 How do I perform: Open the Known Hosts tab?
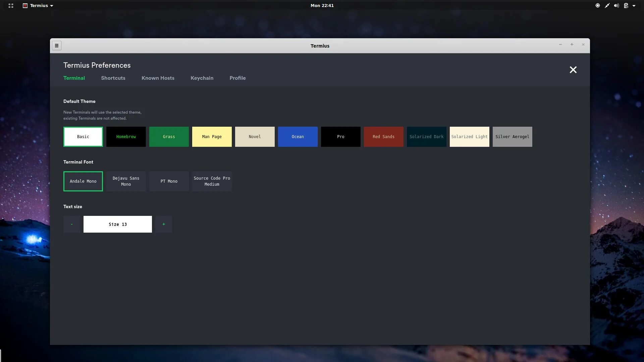click(x=158, y=78)
